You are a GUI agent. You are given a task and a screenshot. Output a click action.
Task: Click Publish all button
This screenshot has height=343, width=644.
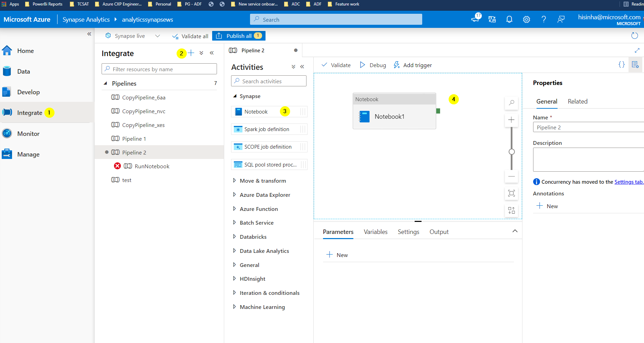(x=239, y=36)
